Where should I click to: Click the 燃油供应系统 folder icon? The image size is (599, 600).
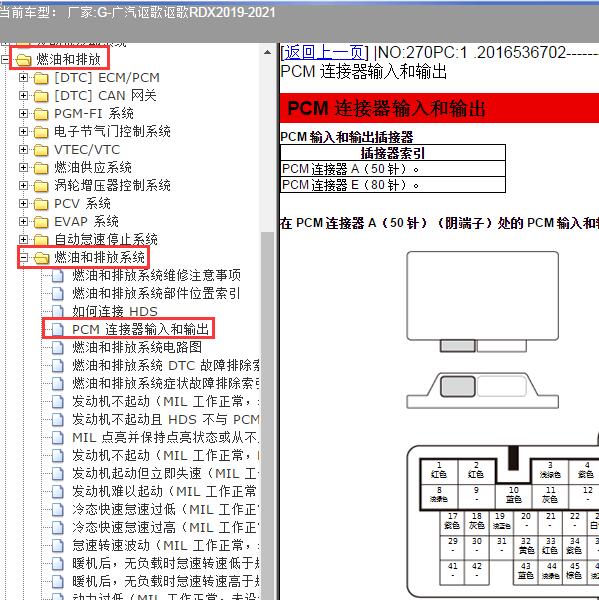point(41,168)
